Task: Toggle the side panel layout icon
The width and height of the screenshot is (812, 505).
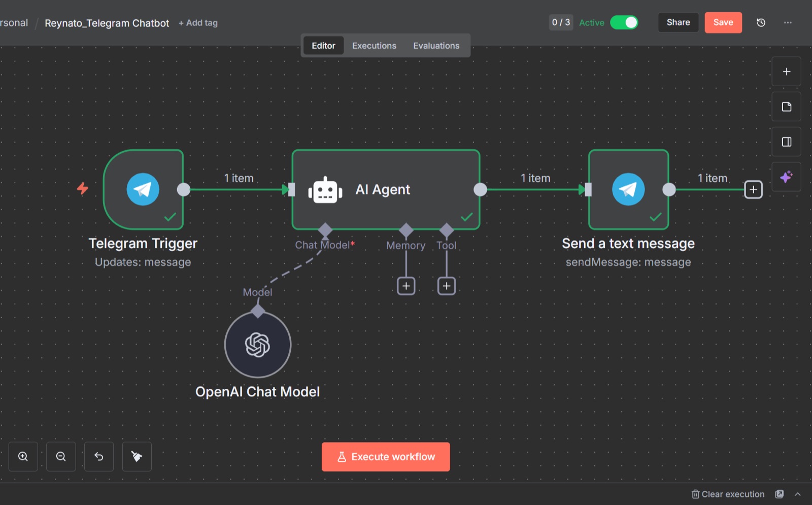Action: (x=787, y=142)
